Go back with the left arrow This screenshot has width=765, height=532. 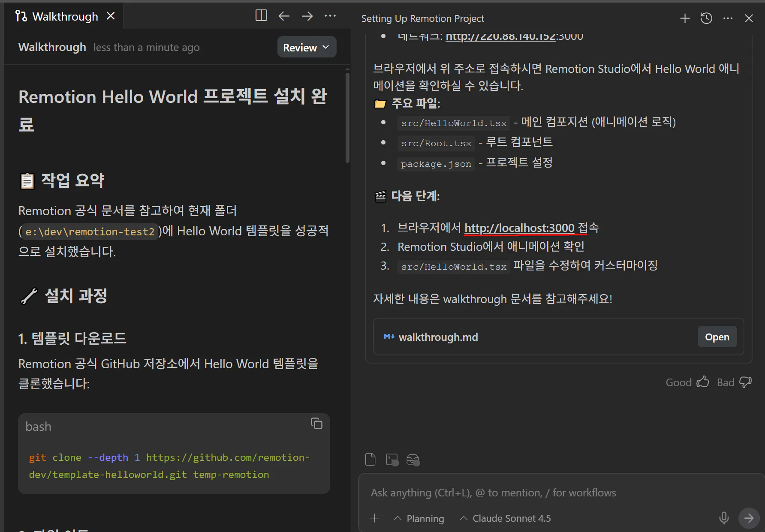coord(284,16)
